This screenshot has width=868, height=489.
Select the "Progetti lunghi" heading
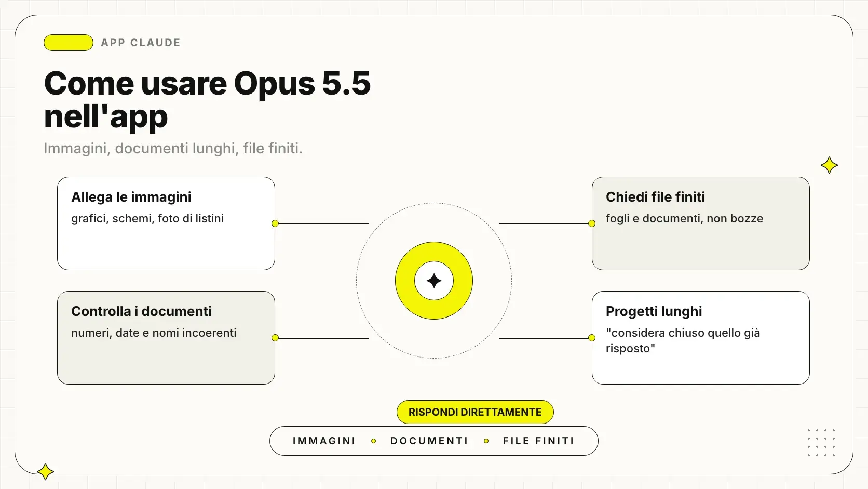[x=654, y=311]
